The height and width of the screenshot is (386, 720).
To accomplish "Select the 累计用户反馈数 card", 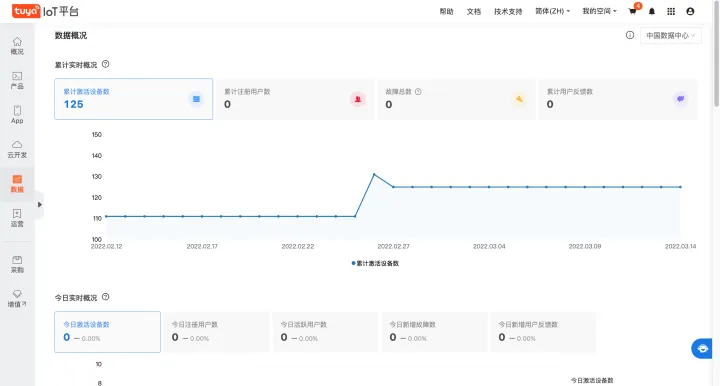I will 618,99.
